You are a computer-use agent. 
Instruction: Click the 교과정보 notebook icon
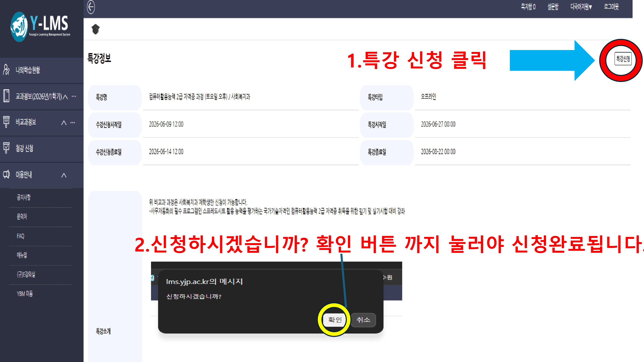[x=6, y=96]
